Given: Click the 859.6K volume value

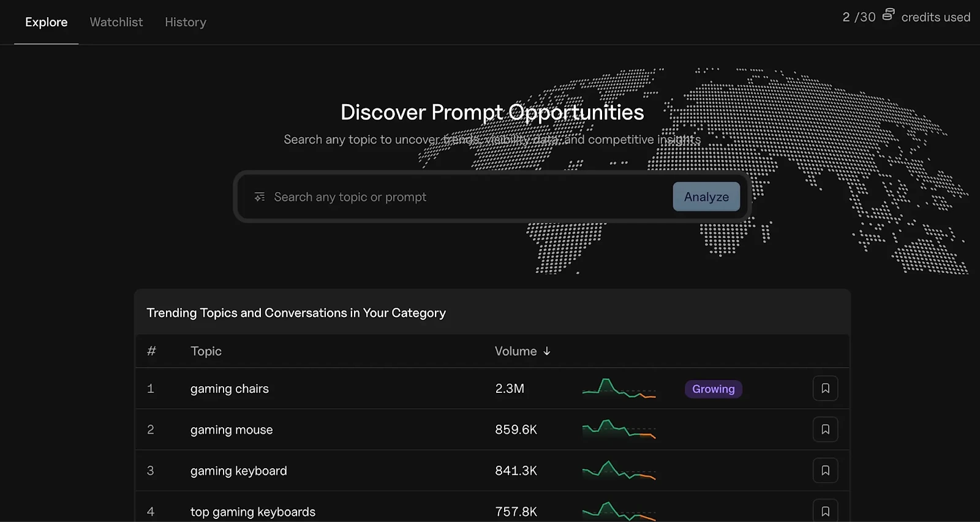Looking at the screenshot, I should tap(516, 430).
